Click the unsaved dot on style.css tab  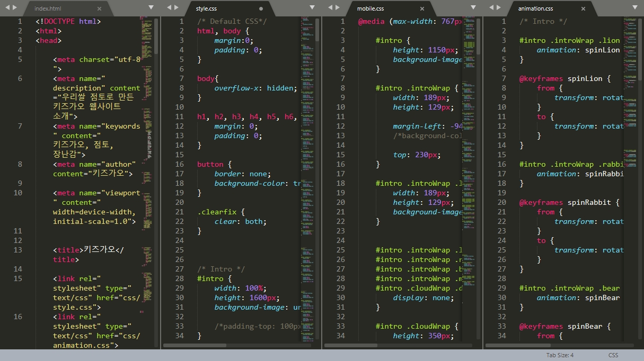(x=261, y=9)
